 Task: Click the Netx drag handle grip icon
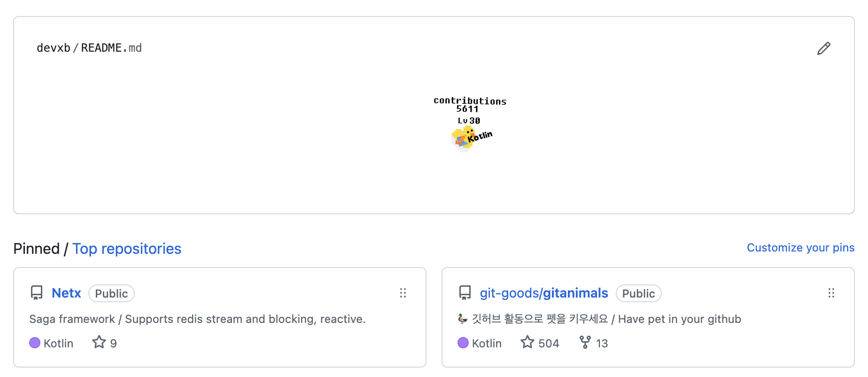coord(403,293)
